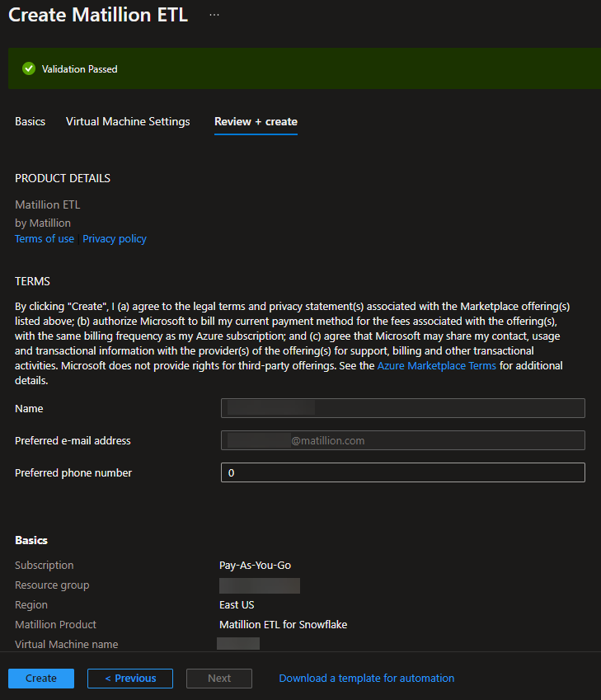The height and width of the screenshot is (700, 601).
Task: Open the Terms of use link
Action: [x=45, y=239]
